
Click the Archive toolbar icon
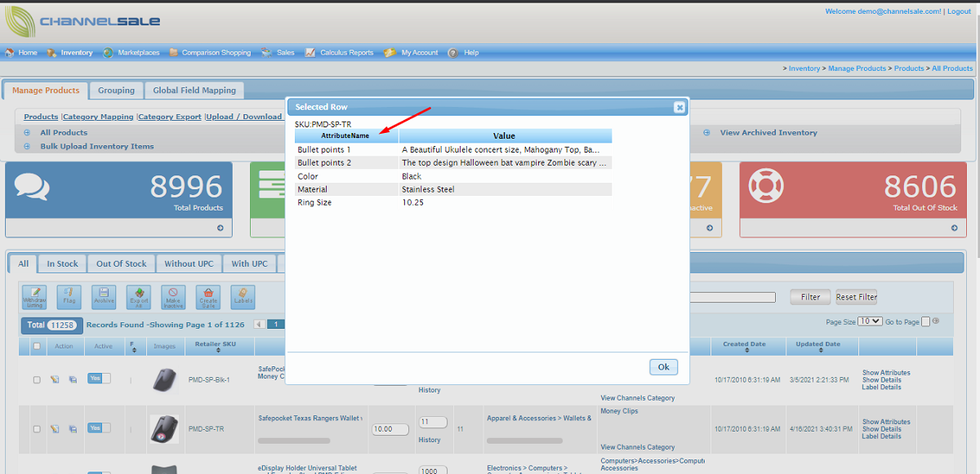tap(104, 297)
